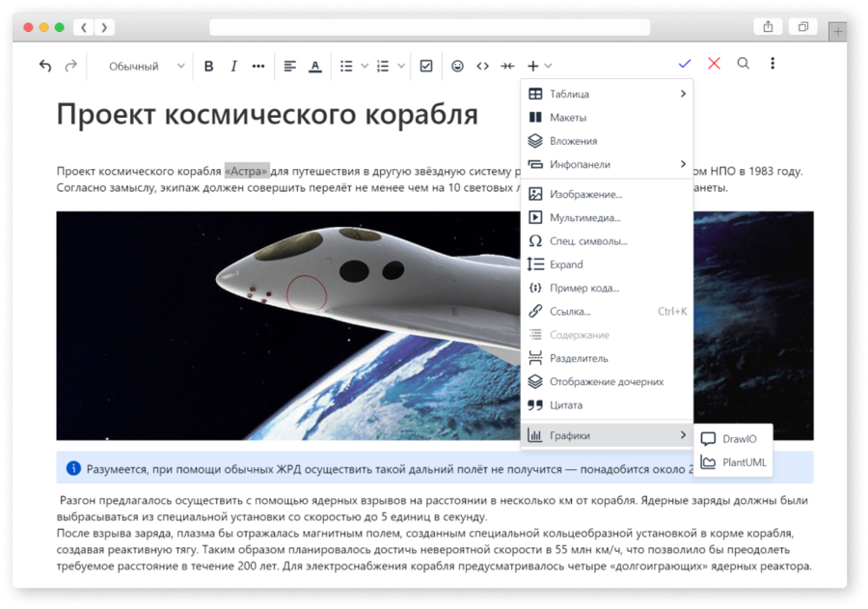Choose Вложения from insert menu
The width and height of the screenshot is (868, 609).
point(608,141)
